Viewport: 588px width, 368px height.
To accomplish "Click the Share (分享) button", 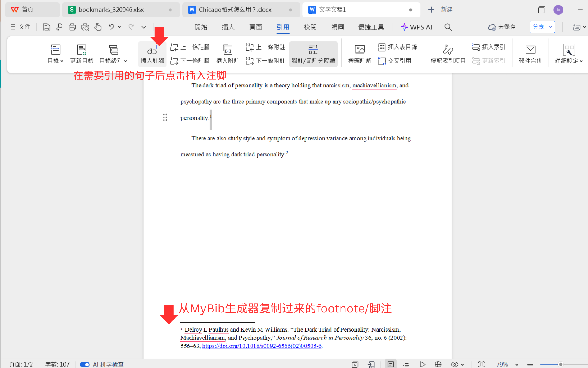I will [x=538, y=27].
